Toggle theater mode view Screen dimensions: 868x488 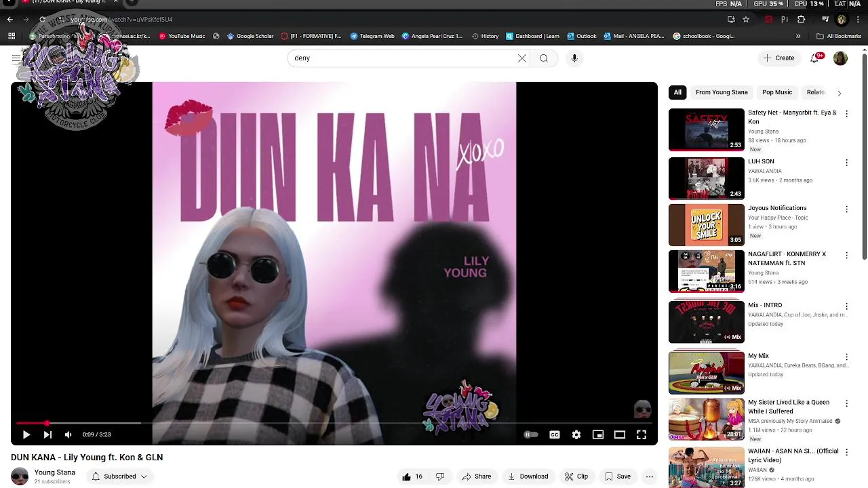[x=620, y=434]
